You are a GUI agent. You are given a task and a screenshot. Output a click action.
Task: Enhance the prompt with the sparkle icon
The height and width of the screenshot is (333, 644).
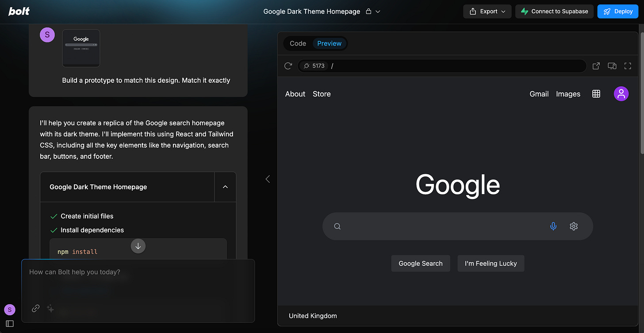(x=50, y=309)
